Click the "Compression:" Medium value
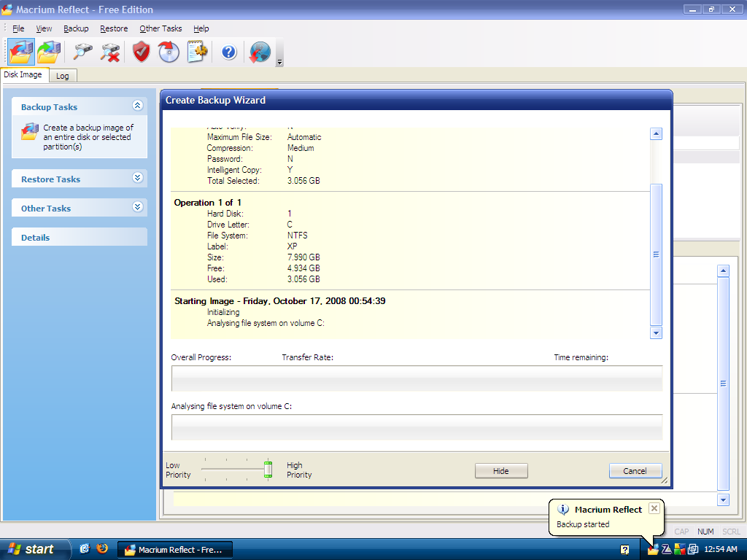Image resolution: width=747 pixels, height=560 pixels. pyautogui.click(x=301, y=148)
